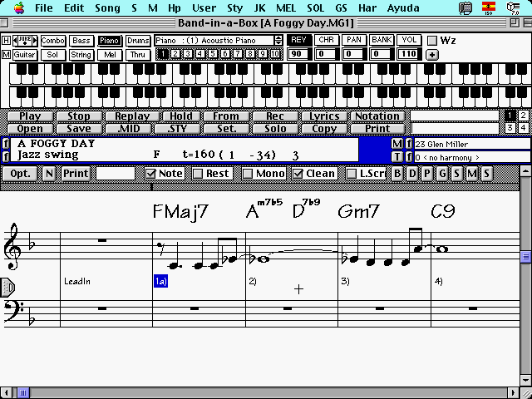Open the MEL menu
This screenshot has width=532, height=399.
(x=286, y=7)
